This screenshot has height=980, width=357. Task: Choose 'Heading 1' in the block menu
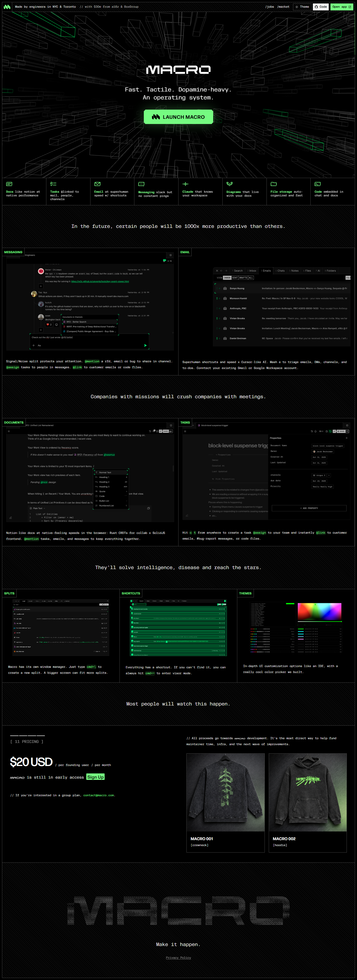tap(111, 477)
